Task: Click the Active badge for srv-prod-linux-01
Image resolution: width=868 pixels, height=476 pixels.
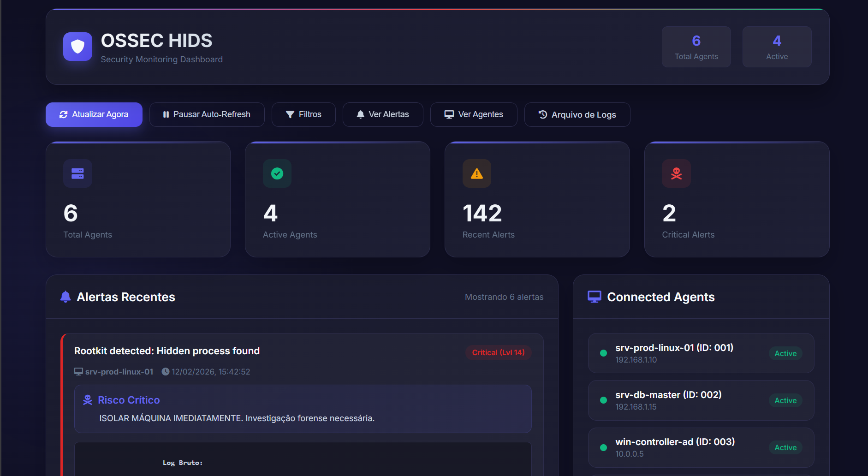Action: point(785,353)
